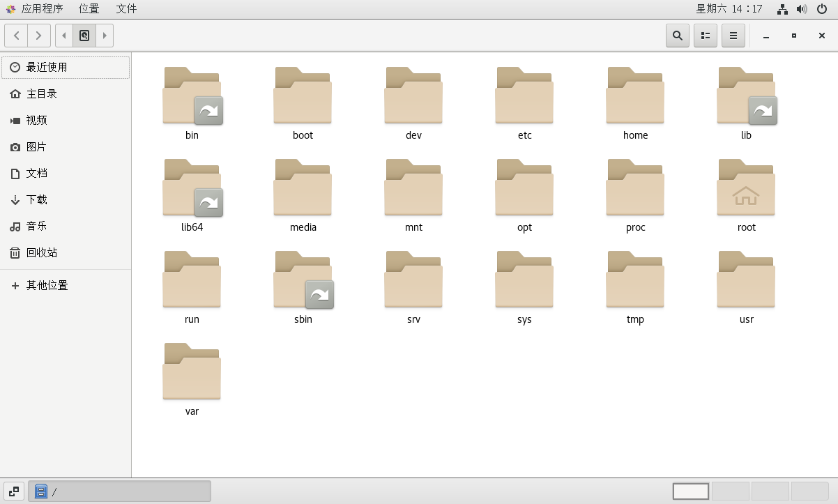This screenshot has height=504, width=838.
Task: Click the root disk path bar icon
Action: pos(84,36)
